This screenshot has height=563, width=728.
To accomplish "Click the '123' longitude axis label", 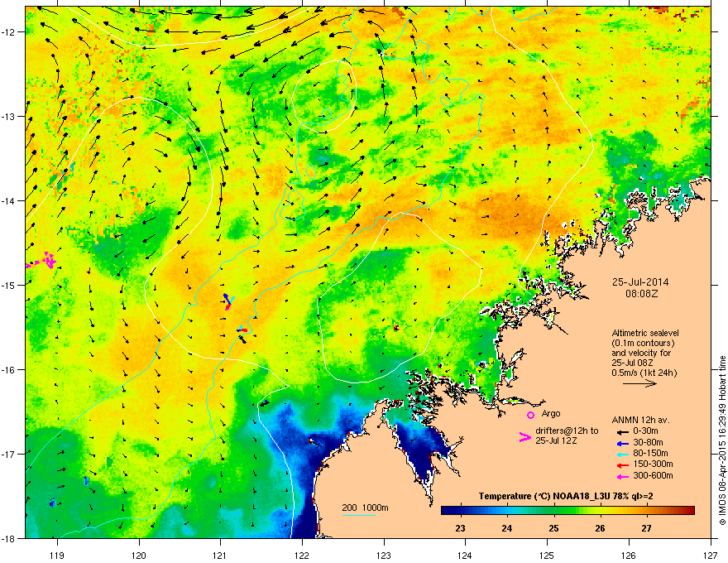I will click(x=384, y=555).
